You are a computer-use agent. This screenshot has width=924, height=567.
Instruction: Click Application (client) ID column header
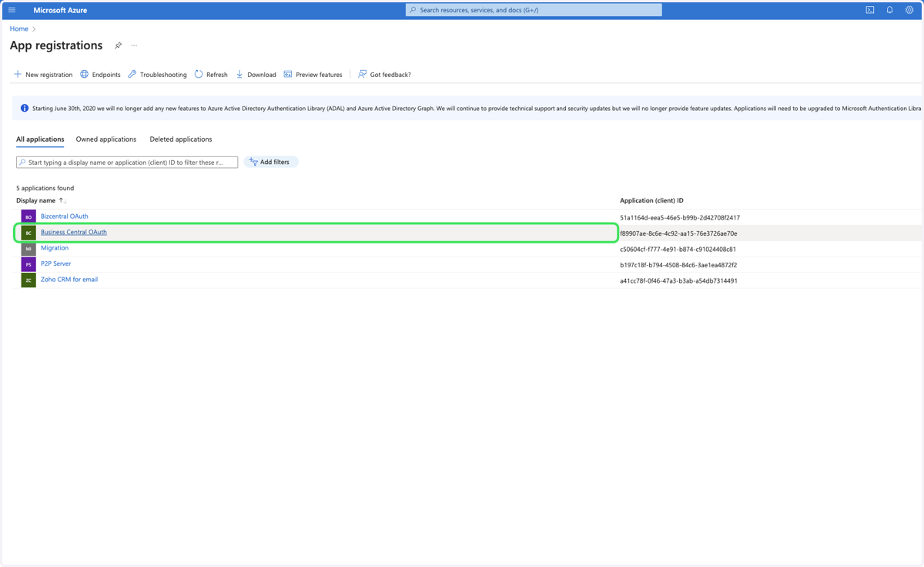coord(651,200)
